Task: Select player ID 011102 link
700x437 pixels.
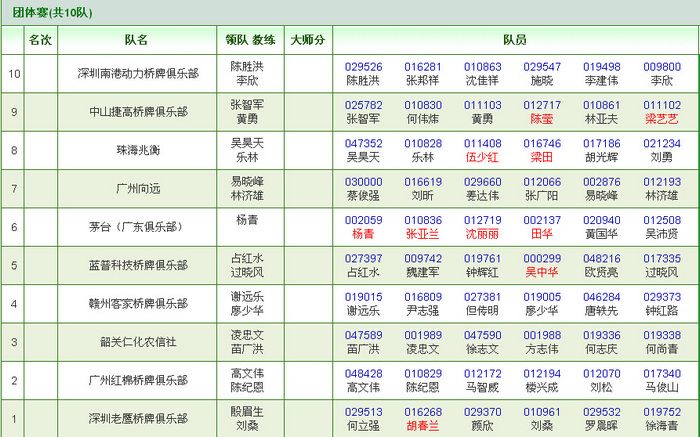Action: (662, 105)
